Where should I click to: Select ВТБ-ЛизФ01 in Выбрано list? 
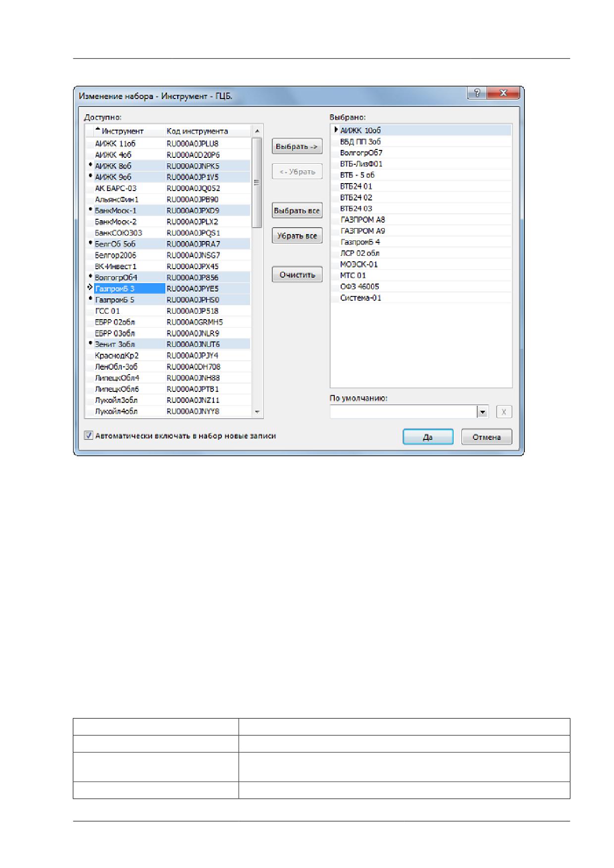(x=421, y=164)
